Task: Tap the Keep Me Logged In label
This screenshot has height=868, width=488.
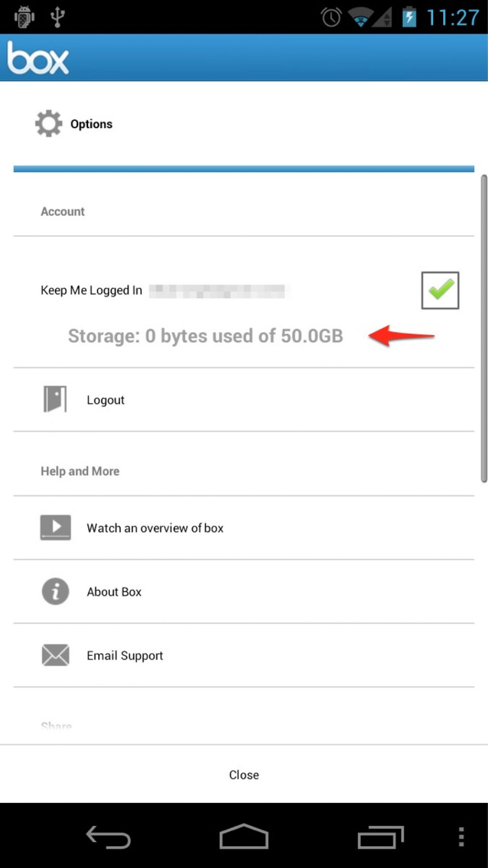Action: pyautogui.click(x=92, y=290)
